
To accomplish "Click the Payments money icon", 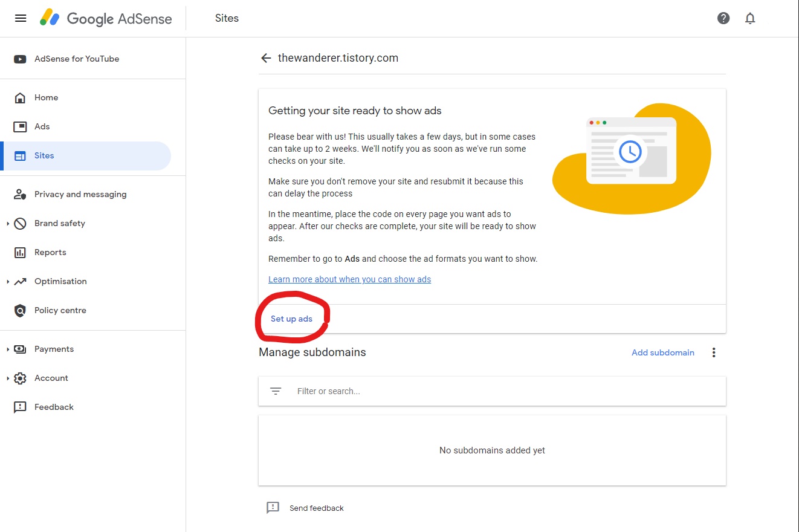I will [20, 349].
